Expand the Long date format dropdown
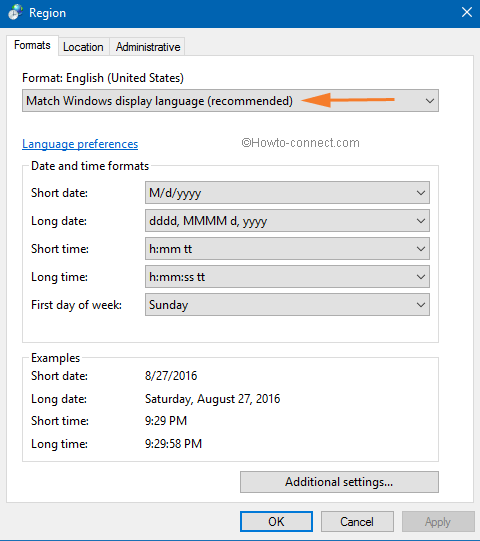Screen dimensions: 480x541 (287, 220)
